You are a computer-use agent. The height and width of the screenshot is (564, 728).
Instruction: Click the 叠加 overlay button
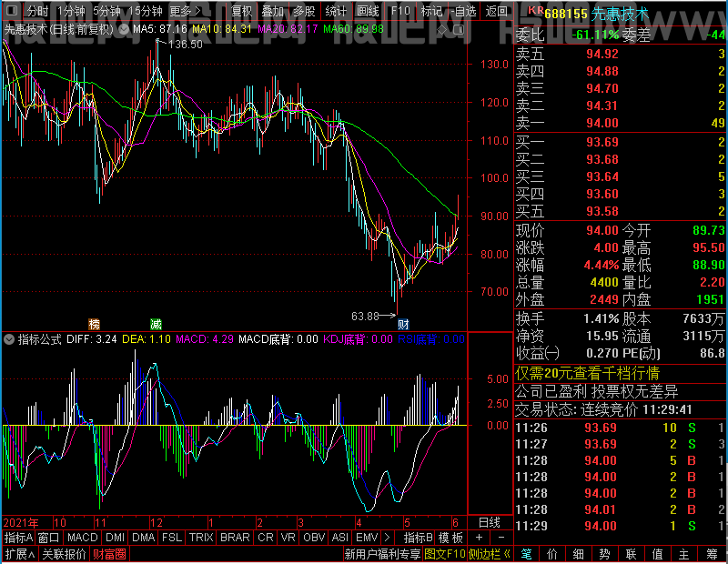272,11
